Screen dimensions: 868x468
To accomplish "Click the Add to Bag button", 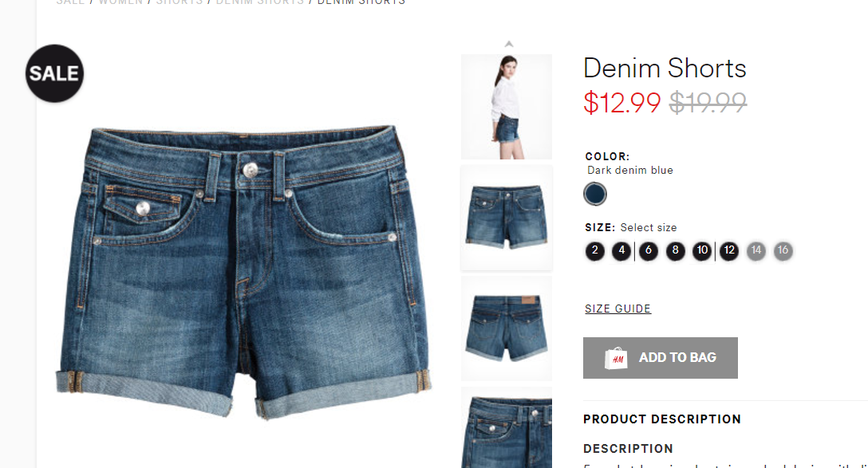I will [661, 358].
